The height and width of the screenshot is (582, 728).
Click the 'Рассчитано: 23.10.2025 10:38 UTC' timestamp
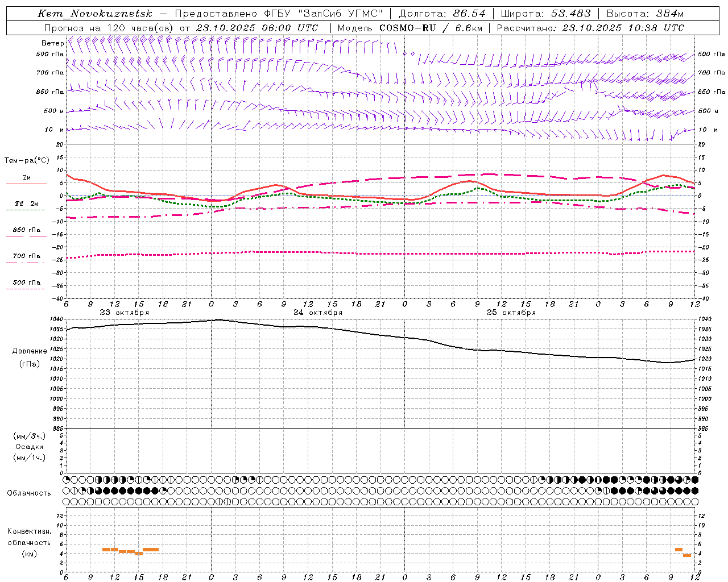tap(590, 28)
